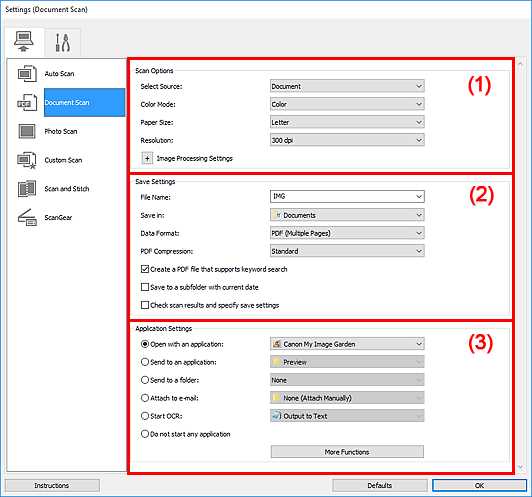Open the Resolution dropdown
Screen dimensions: 532x497
tap(347, 140)
